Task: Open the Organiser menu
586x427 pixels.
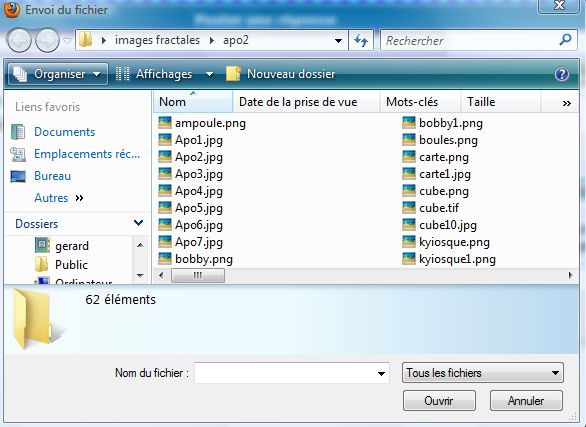Action: 58,74
